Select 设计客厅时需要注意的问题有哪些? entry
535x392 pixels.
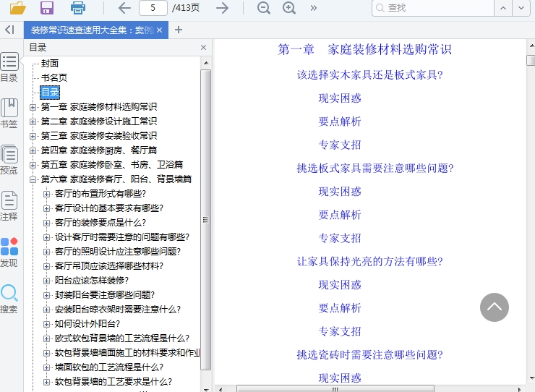[x=121, y=237]
